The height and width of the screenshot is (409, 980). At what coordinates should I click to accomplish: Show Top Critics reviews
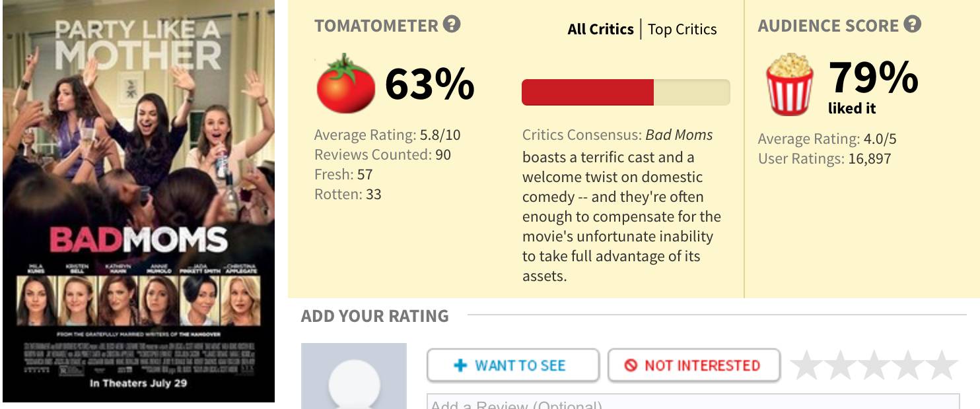(x=682, y=29)
